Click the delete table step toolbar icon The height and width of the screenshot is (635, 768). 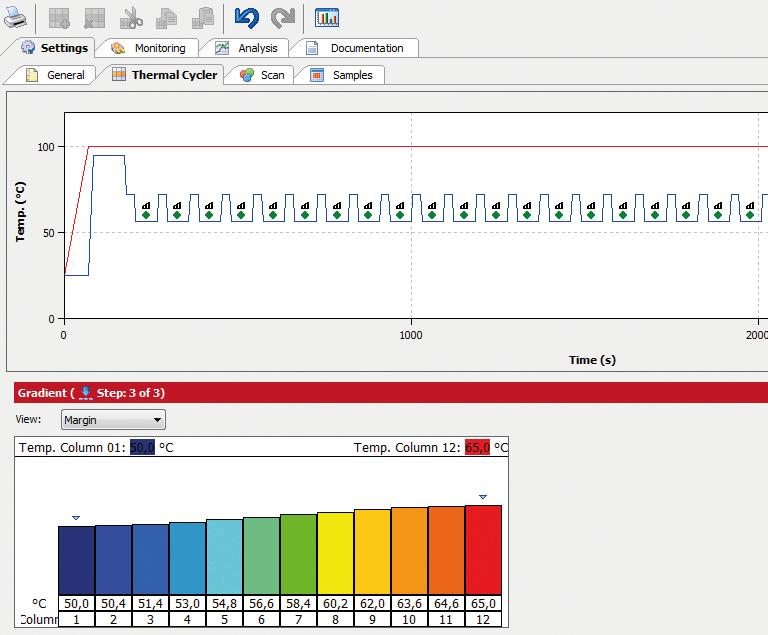[x=95, y=18]
